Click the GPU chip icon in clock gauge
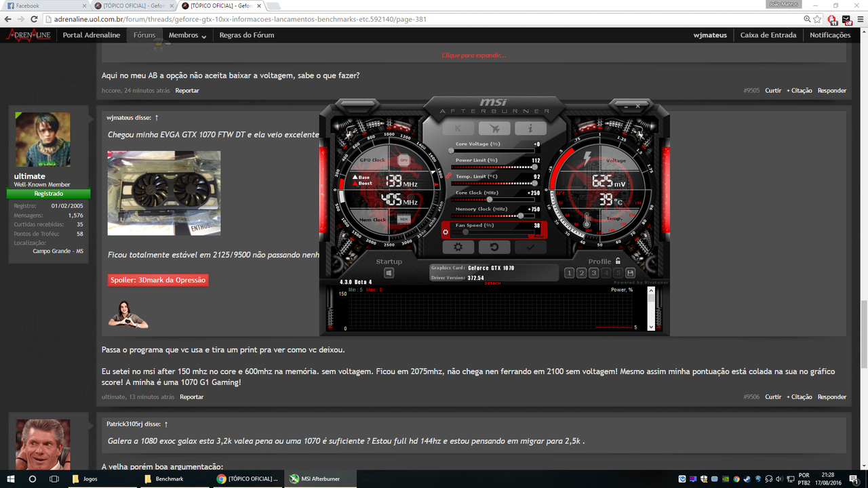868x488 pixels. pos(403,161)
